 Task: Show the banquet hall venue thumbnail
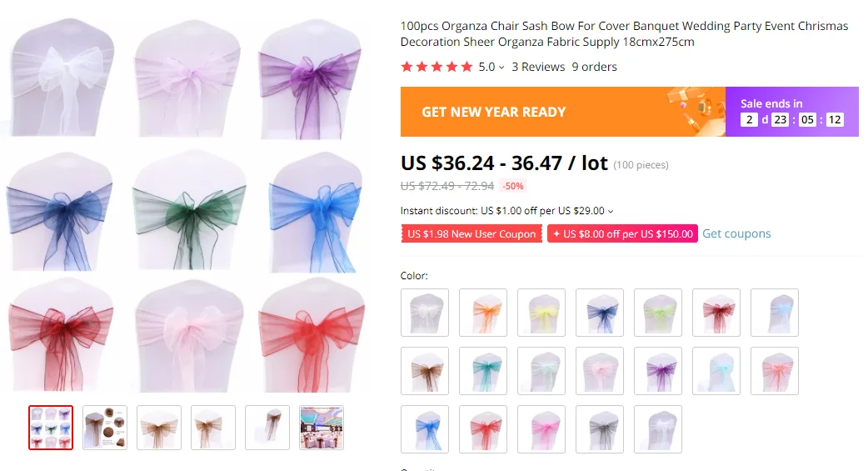pyautogui.click(x=322, y=428)
